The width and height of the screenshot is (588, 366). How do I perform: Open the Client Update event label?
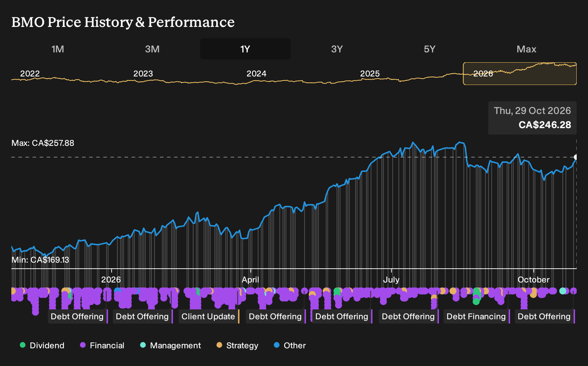pos(208,316)
